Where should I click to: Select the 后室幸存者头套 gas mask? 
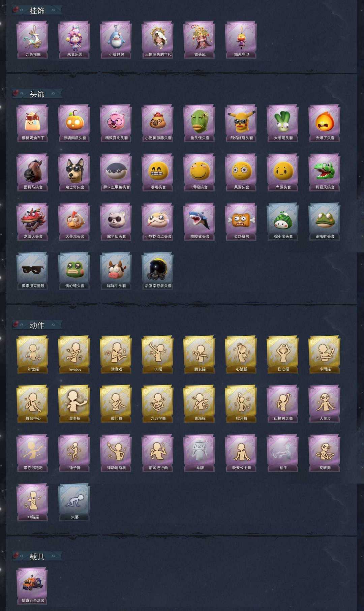[158, 271]
